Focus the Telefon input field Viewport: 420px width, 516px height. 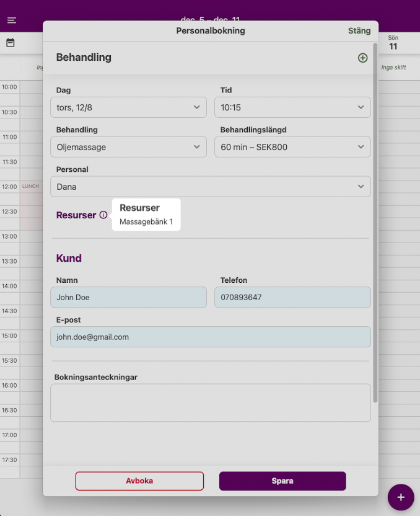tap(292, 297)
